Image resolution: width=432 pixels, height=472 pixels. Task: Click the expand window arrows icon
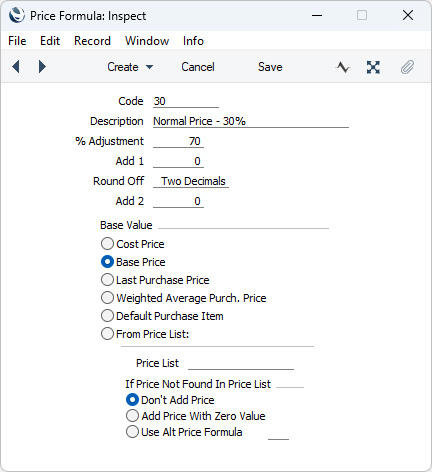373,67
